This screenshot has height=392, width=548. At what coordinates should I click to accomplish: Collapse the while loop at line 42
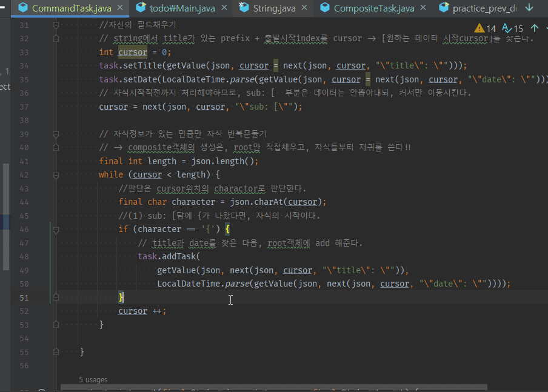click(56, 175)
